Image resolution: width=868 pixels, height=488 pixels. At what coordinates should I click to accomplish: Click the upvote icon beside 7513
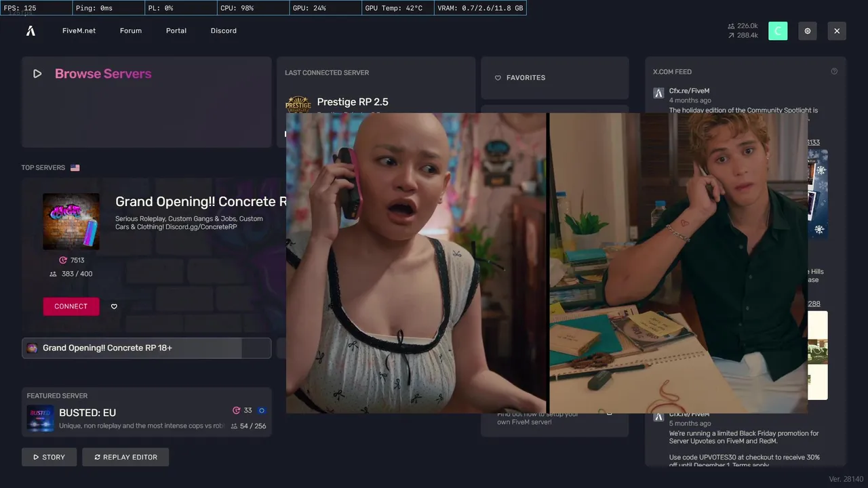point(63,260)
